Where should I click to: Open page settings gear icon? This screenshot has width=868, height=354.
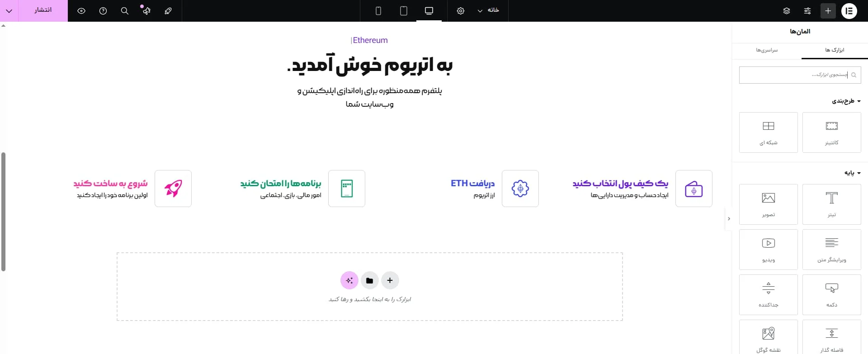coord(461,11)
